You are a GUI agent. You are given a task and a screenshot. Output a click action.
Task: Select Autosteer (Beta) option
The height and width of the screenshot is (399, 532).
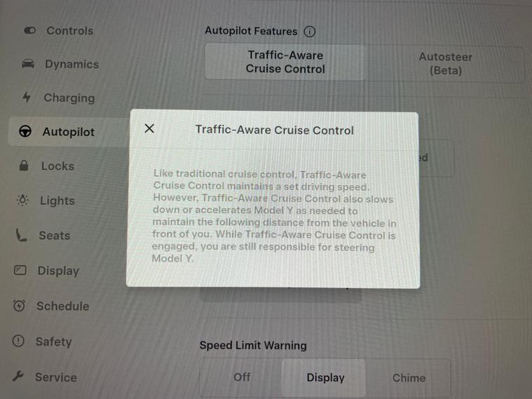point(445,64)
